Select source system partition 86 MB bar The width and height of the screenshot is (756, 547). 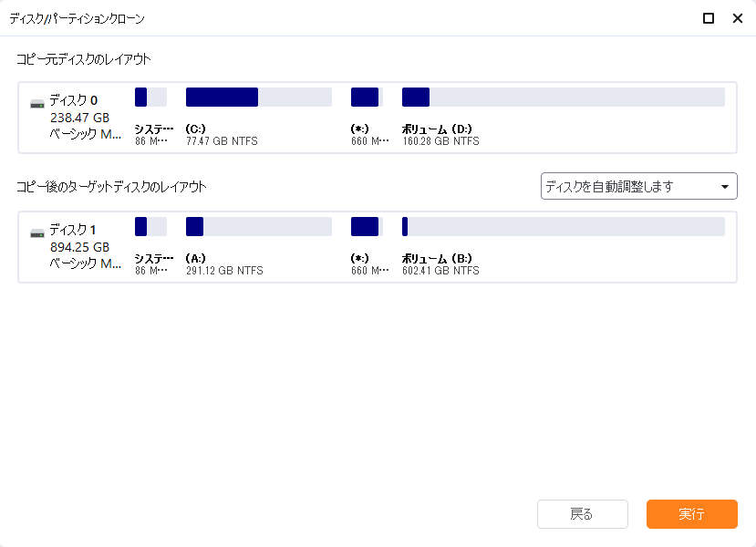(x=150, y=98)
